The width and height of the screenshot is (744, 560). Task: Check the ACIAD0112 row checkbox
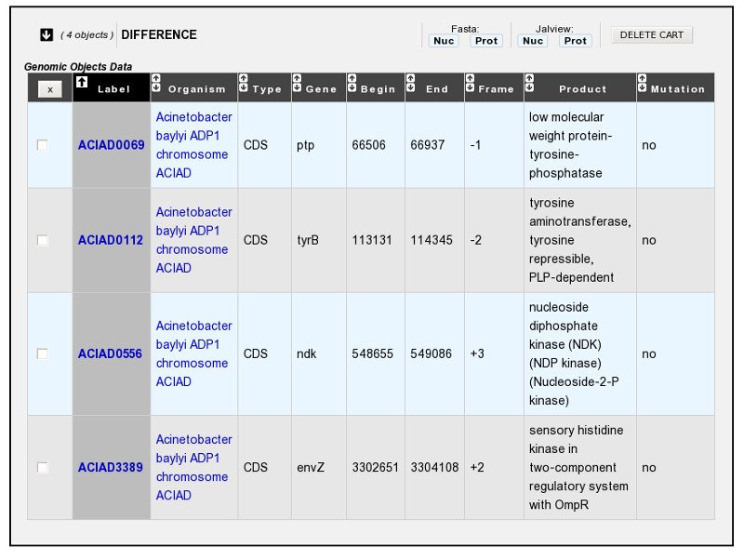(x=42, y=240)
